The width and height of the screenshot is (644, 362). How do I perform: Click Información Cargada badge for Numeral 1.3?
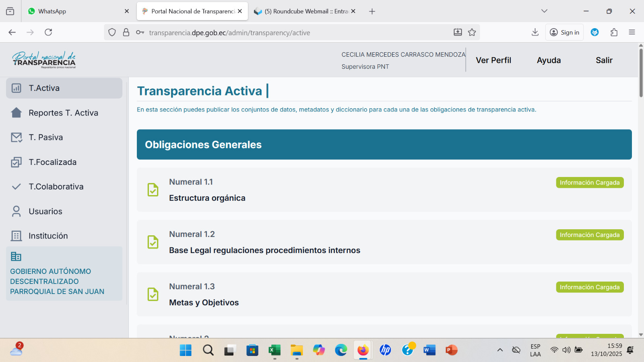(x=590, y=287)
